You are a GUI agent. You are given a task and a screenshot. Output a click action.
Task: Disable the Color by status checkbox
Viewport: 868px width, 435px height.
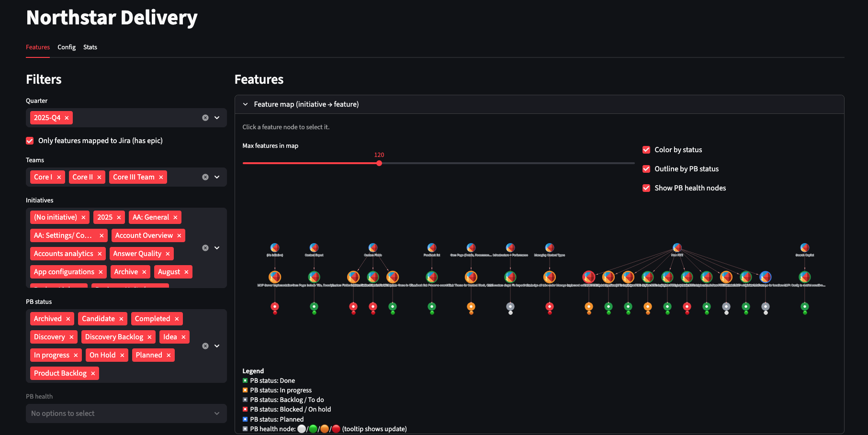click(646, 149)
